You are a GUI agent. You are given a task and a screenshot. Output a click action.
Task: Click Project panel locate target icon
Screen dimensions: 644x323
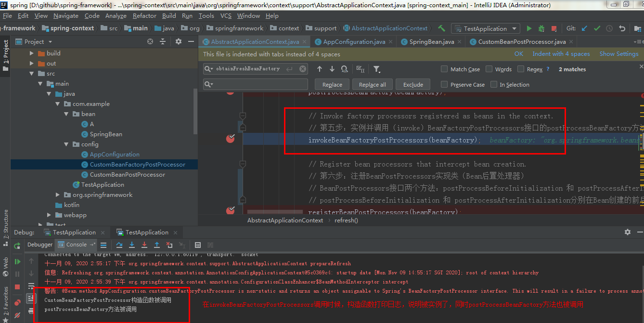click(150, 42)
